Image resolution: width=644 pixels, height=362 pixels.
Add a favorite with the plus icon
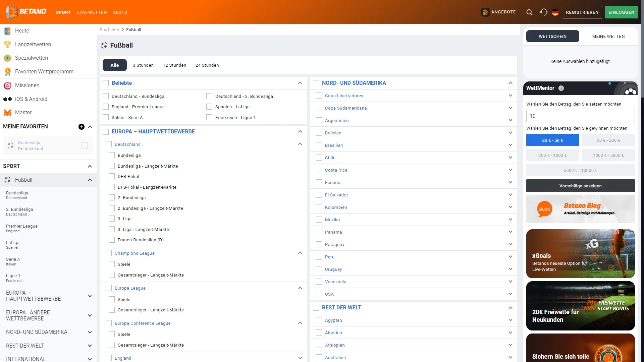click(x=82, y=127)
